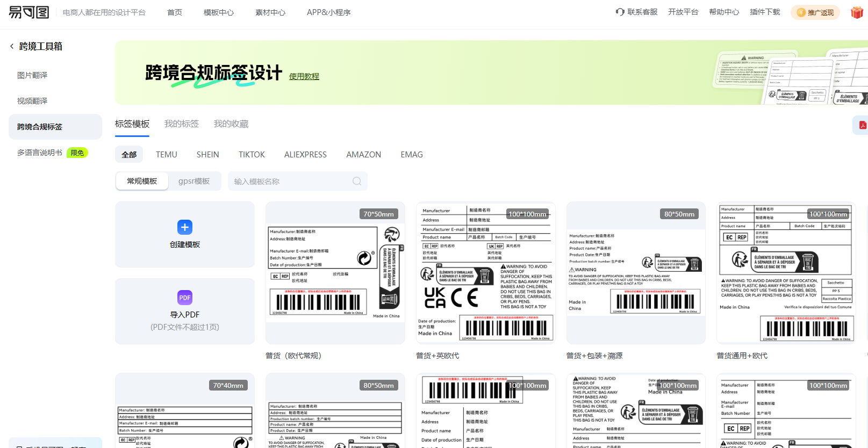
Task: Open 模板中心 in top navigation
Action: point(219,12)
